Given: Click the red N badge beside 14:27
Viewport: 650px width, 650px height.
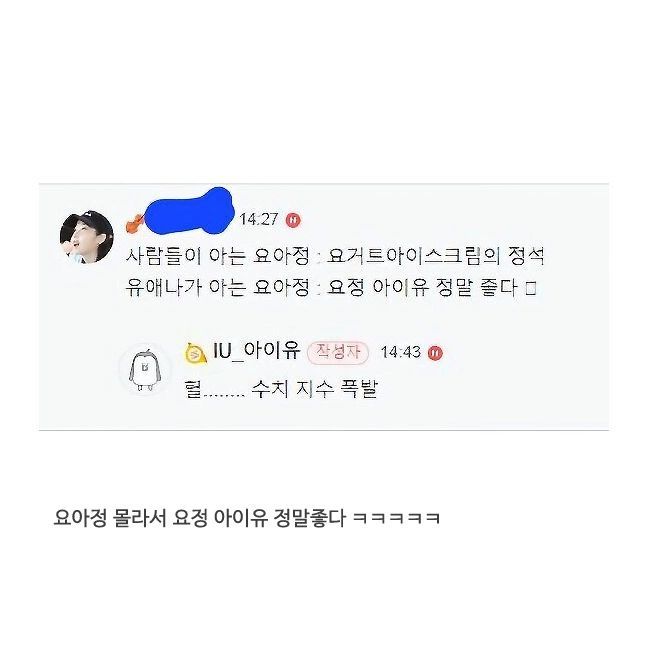Looking at the screenshot, I should (293, 219).
